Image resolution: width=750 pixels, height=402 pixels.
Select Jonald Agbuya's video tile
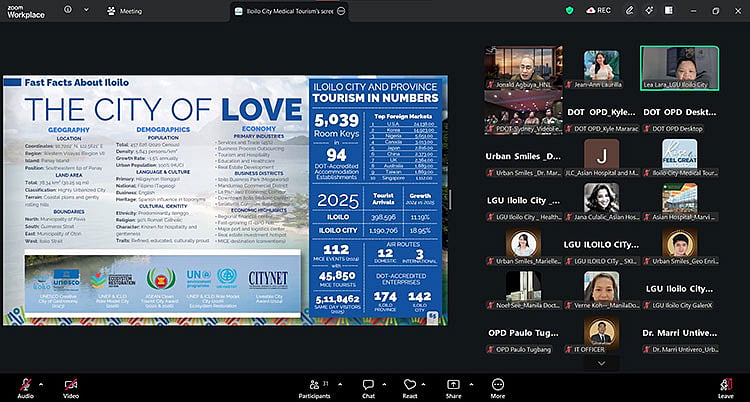pos(523,67)
